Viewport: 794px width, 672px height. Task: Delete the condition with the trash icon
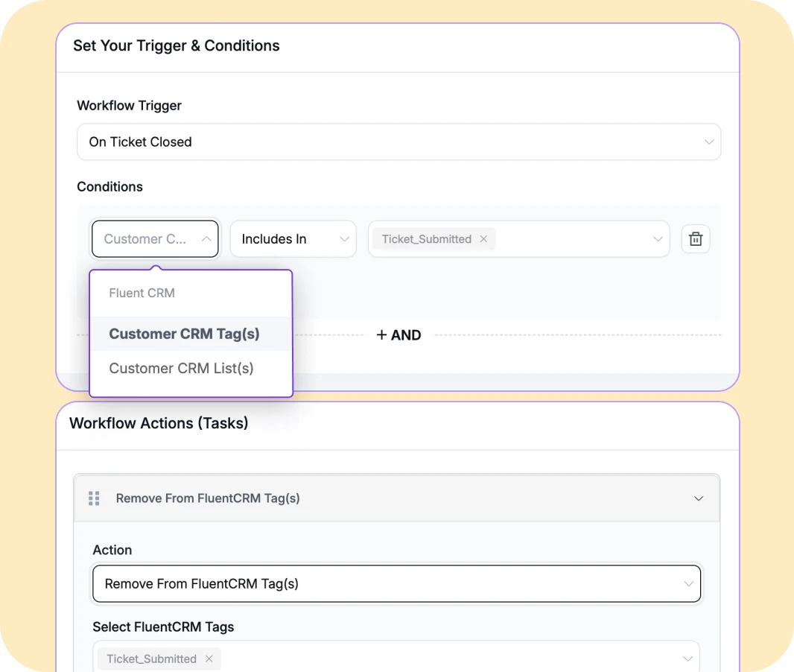[695, 238]
